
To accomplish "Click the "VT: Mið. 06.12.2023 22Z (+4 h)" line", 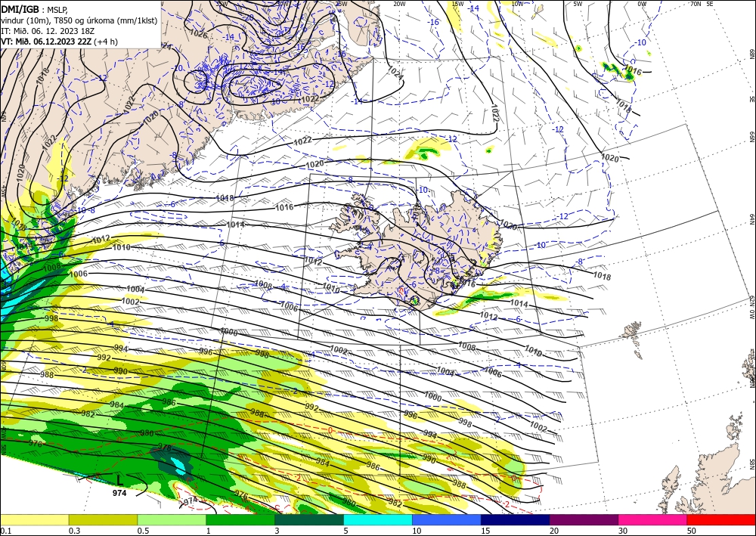I will click(59, 42).
